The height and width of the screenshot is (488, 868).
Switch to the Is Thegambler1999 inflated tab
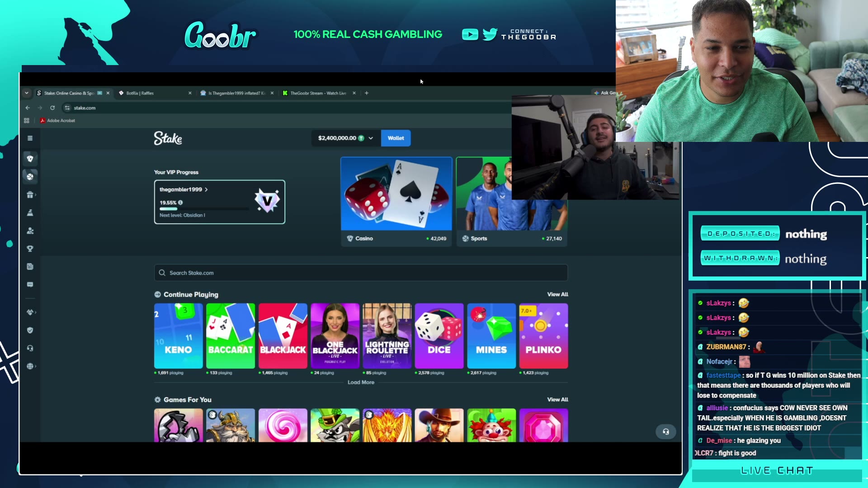237,93
